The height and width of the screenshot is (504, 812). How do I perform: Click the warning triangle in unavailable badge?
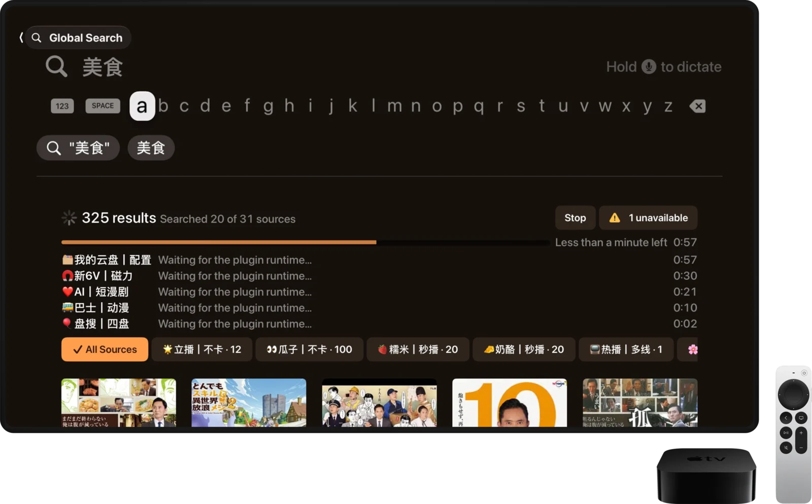pos(615,218)
